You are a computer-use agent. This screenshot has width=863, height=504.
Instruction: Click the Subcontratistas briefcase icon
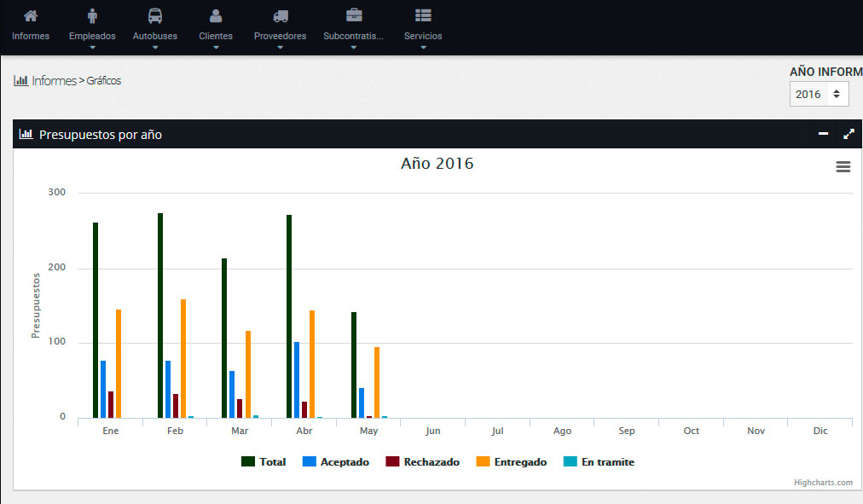354,14
